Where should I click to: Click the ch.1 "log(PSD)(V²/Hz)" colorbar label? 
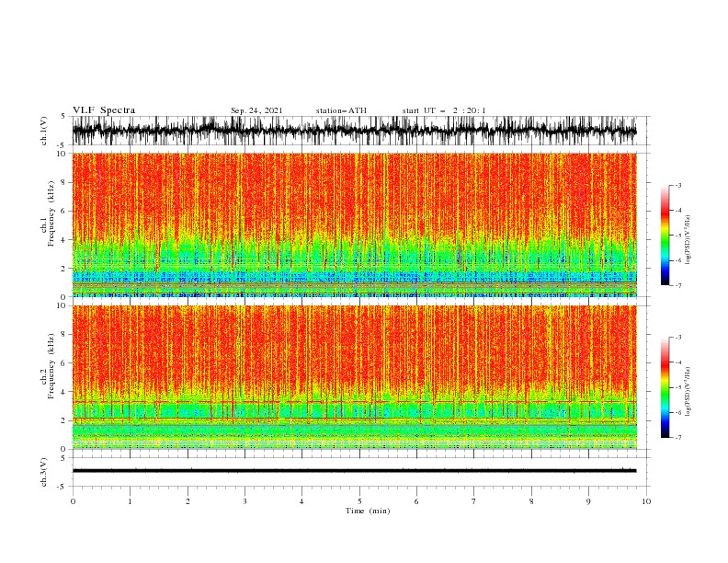688,240
